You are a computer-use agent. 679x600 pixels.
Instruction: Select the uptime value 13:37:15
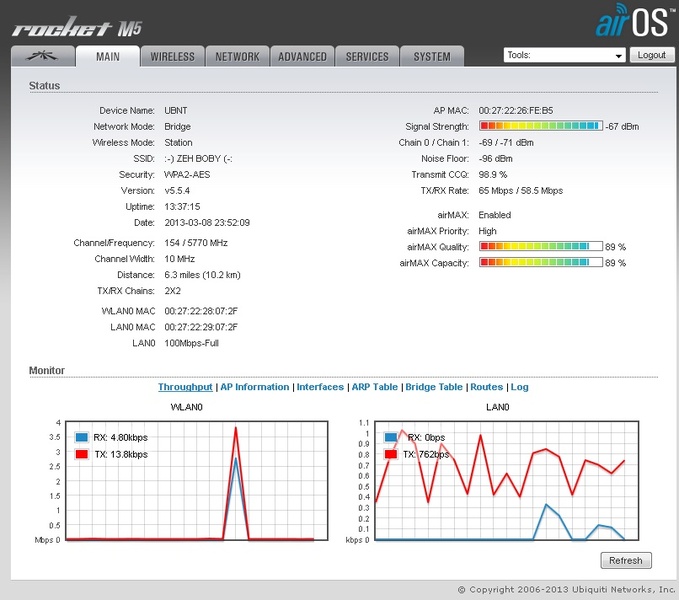point(182,206)
